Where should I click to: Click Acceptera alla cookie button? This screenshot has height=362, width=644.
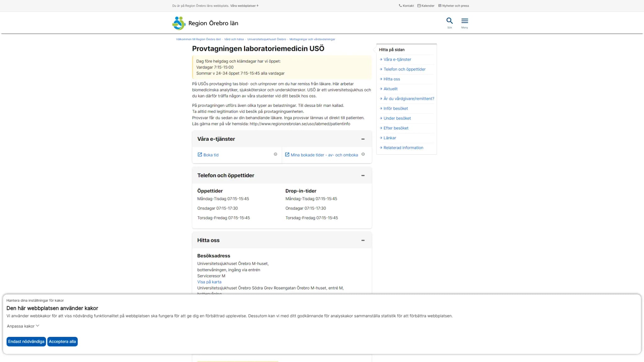pos(62,342)
